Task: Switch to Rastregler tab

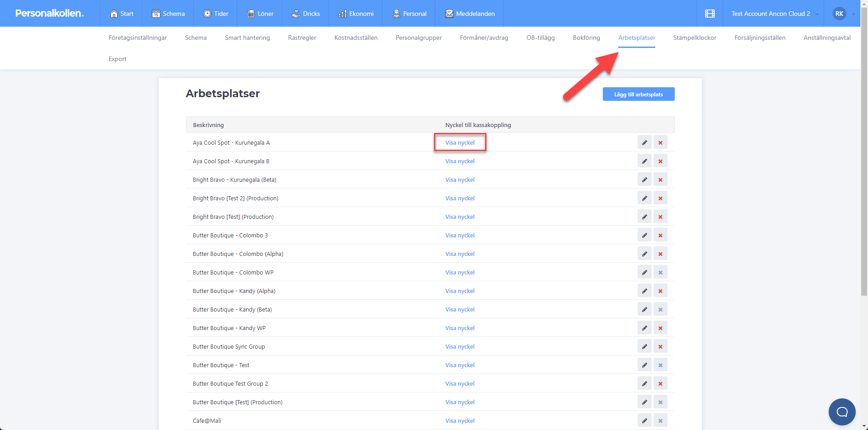Action: pos(302,38)
